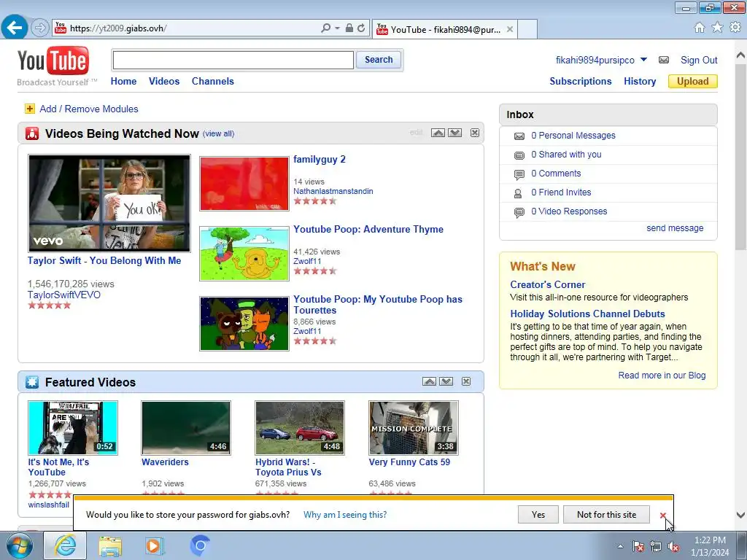Screen dimensions: 747x560
Task: Click the Internet Explorer back arrow button
Action: tap(15, 28)
